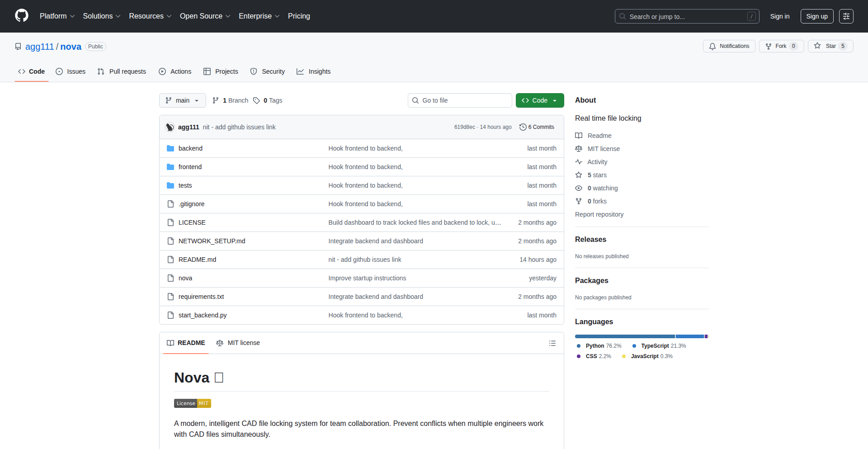Expand the main branch selector
This screenshot has width=868, height=449.
pyautogui.click(x=182, y=100)
